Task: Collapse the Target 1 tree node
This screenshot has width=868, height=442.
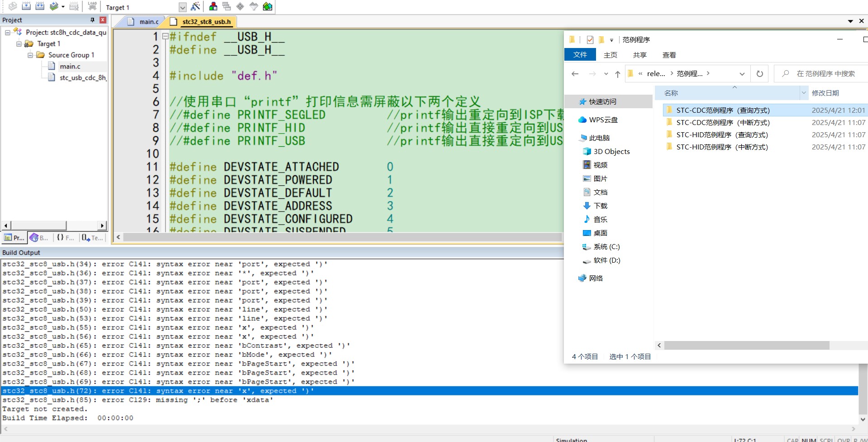Action: (x=19, y=44)
